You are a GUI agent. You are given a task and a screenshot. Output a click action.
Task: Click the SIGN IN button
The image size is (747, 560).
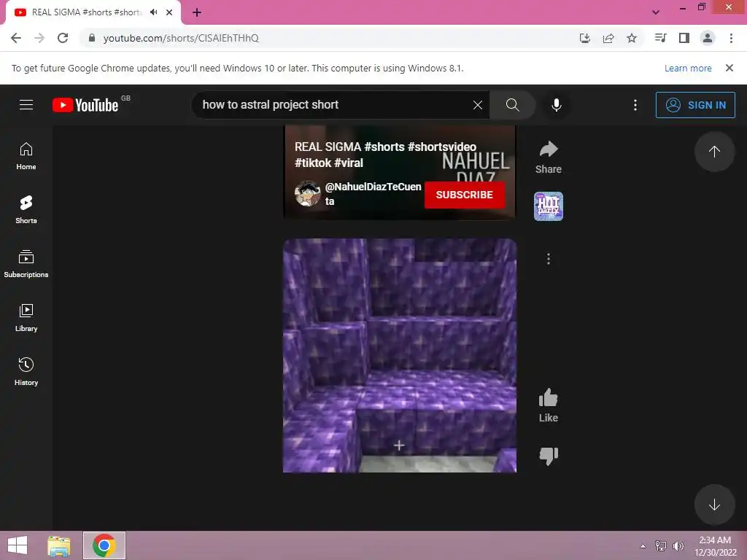click(695, 105)
